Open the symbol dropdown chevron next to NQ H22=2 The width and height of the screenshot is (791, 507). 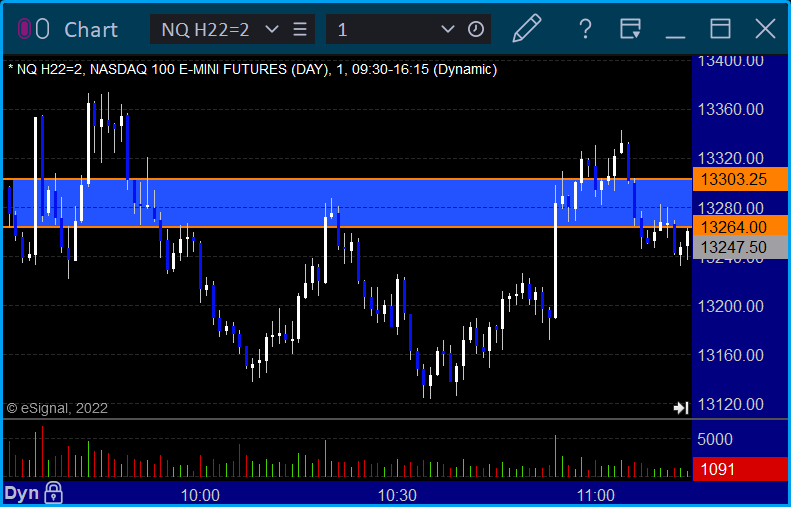point(272,29)
